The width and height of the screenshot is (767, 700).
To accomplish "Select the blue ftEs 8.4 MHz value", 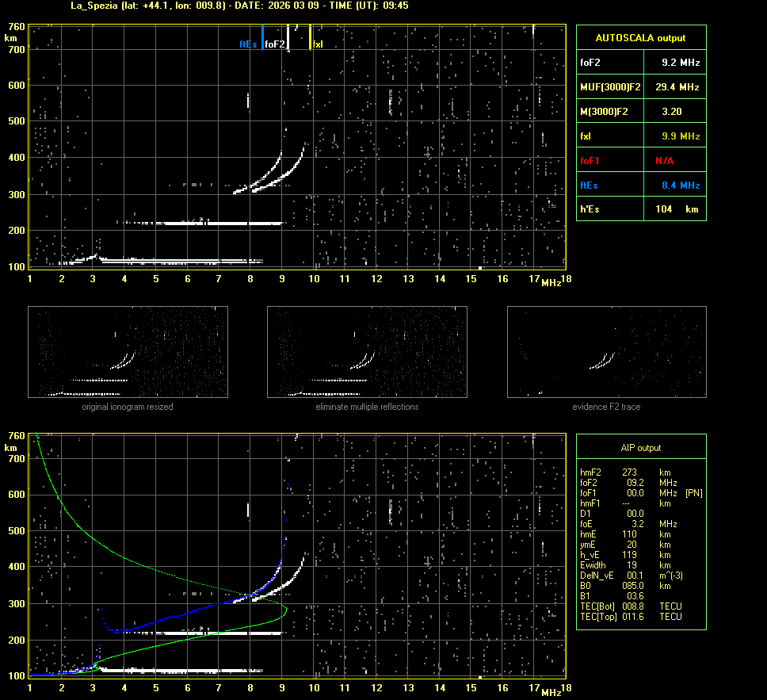I will tap(681, 185).
